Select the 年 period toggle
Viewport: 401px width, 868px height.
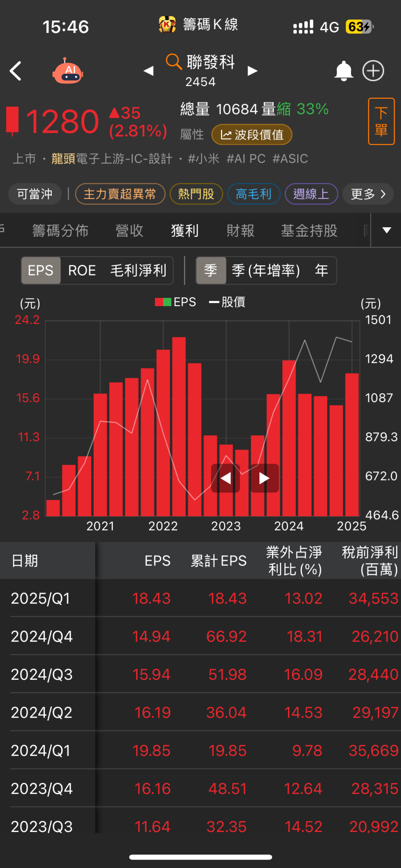tap(321, 270)
